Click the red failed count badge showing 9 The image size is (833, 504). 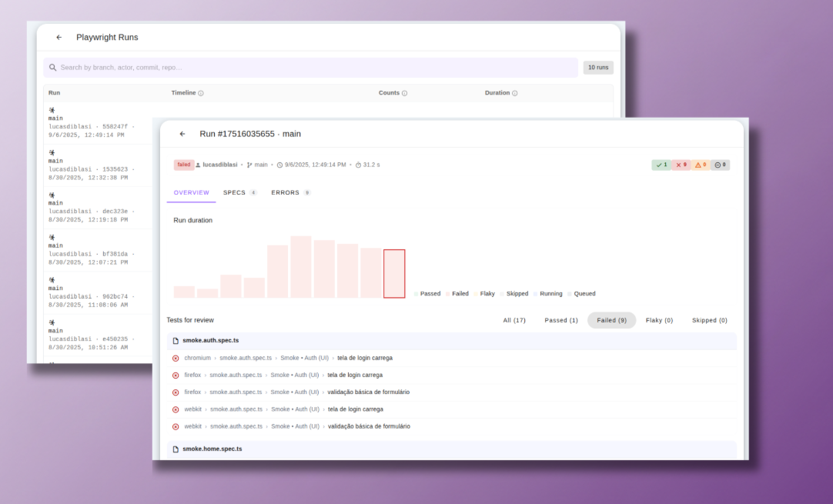tap(682, 164)
